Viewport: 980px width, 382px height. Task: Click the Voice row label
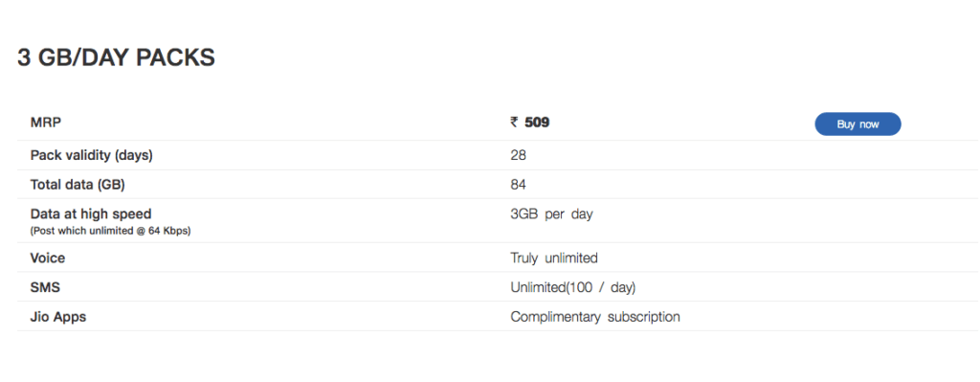(x=48, y=258)
